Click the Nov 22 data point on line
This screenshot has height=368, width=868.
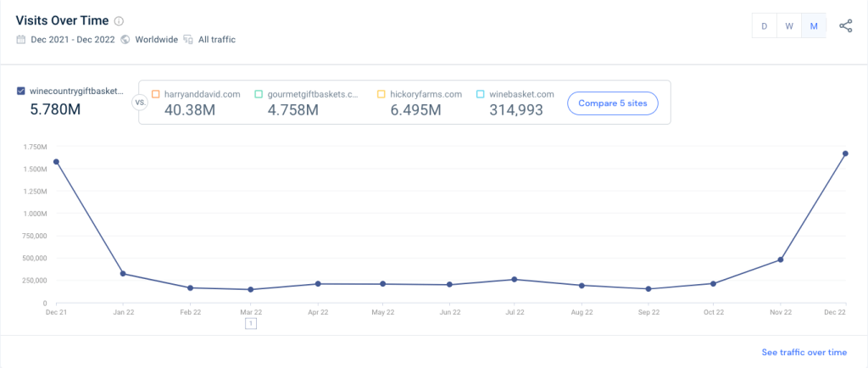(x=780, y=259)
